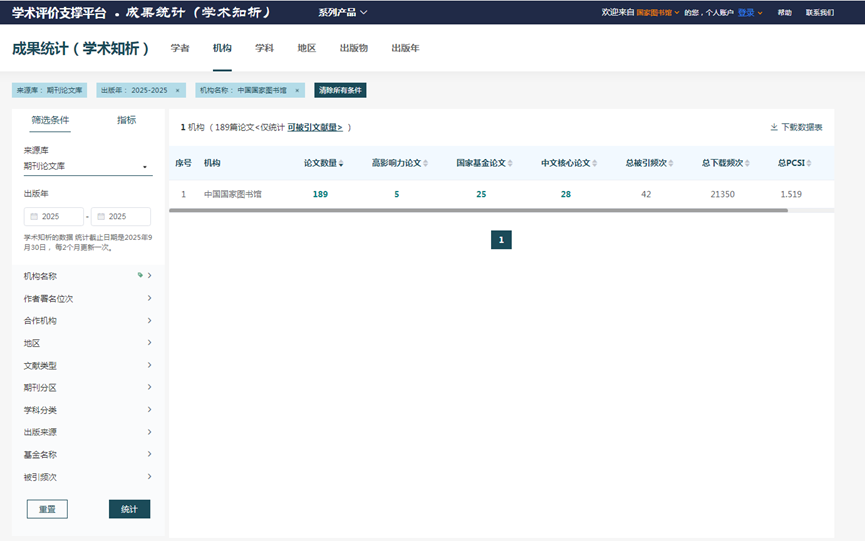Expand the 学科分类 filter section
This screenshot has height=541, width=865.
pos(149,410)
